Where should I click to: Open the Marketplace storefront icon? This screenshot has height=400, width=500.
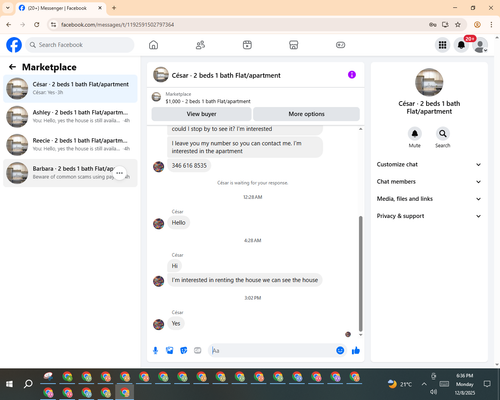(x=294, y=45)
